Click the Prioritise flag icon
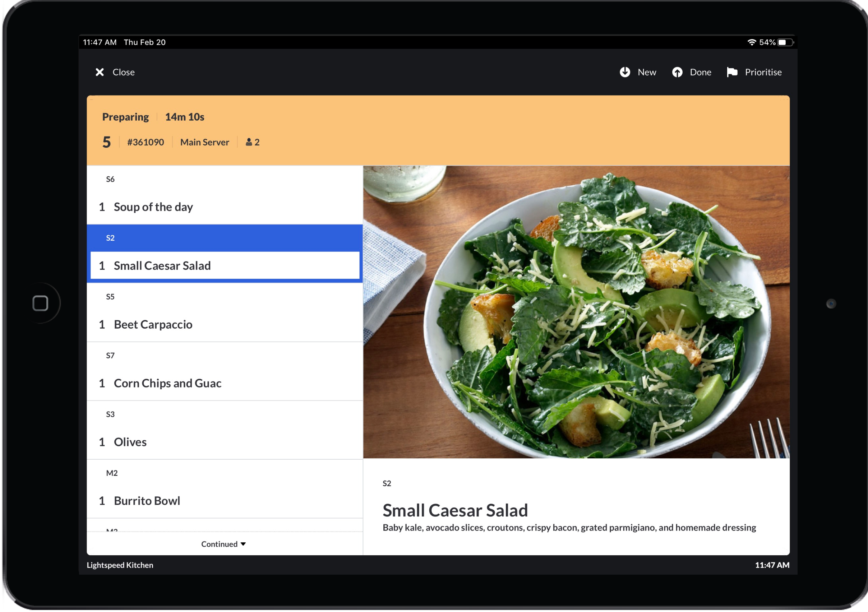 (732, 72)
